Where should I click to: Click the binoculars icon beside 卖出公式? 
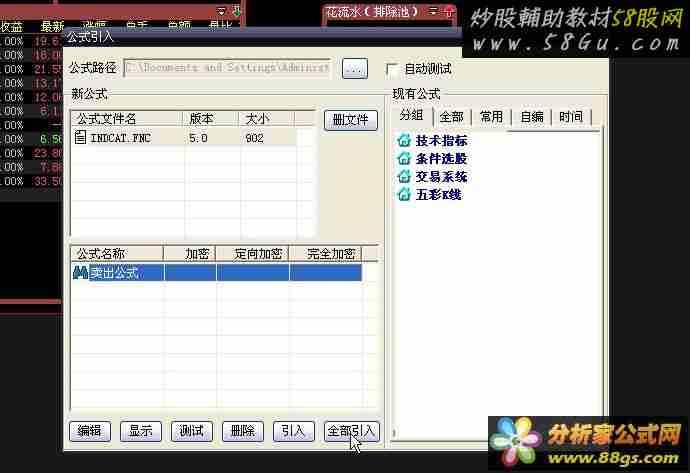tap(80, 273)
